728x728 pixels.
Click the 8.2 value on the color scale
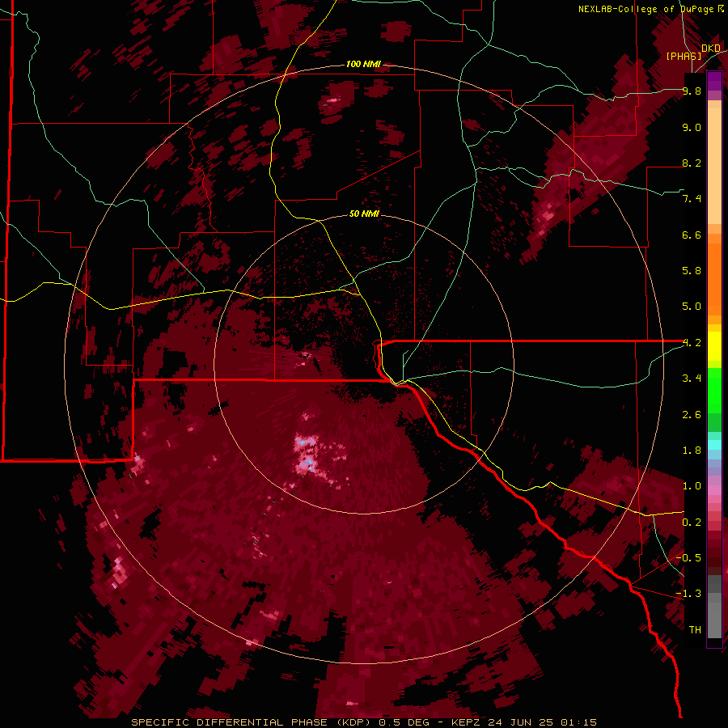point(692,163)
